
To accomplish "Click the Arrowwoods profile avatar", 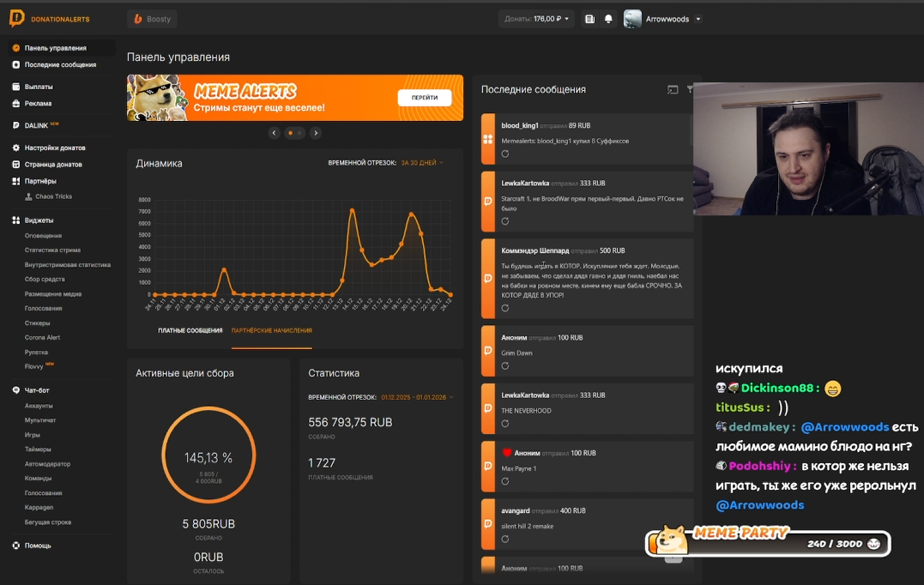I will click(x=632, y=19).
